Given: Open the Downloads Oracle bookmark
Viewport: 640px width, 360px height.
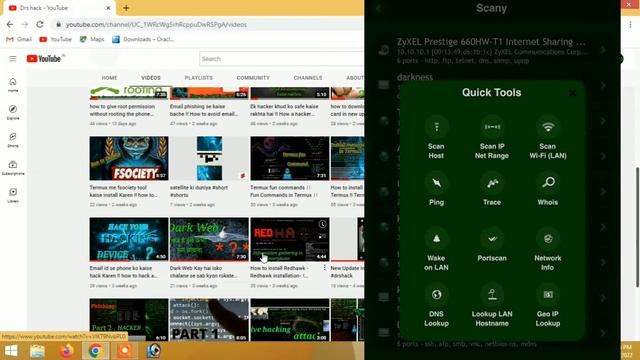Looking at the screenshot, I should (x=143, y=39).
